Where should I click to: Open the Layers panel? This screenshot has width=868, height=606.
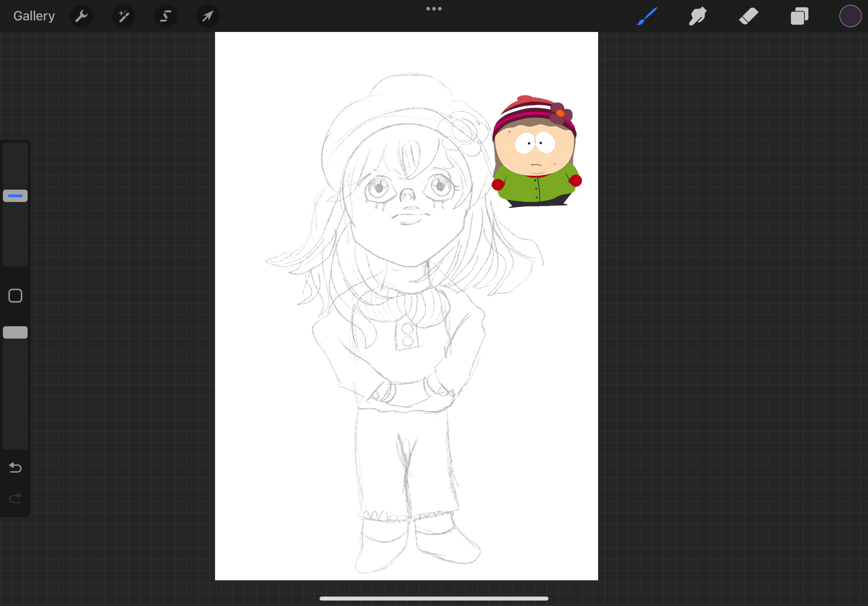point(800,16)
